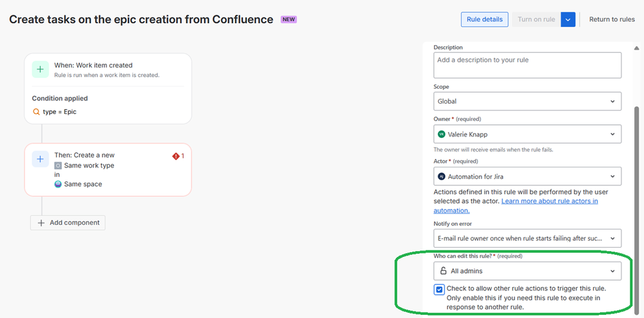Open the Owner dropdown
Viewport: 644px width, 318px height.
point(527,134)
